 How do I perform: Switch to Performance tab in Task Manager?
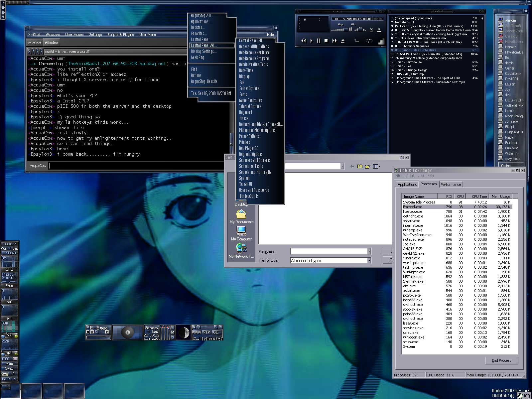pyautogui.click(x=451, y=185)
